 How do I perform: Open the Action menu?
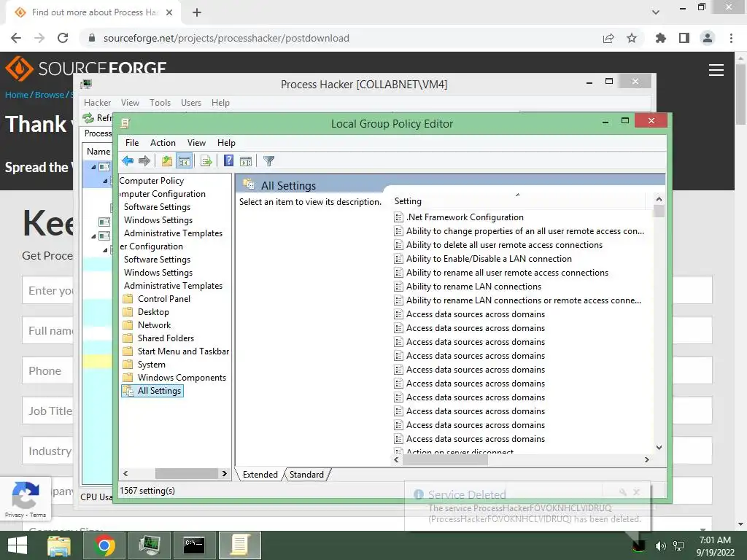pyautogui.click(x=163, y=143)
